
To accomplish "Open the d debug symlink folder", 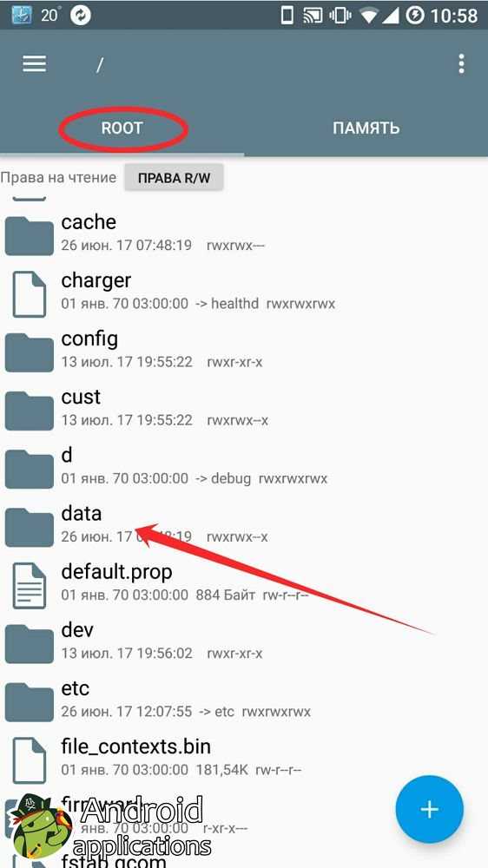I will (244, 466).
